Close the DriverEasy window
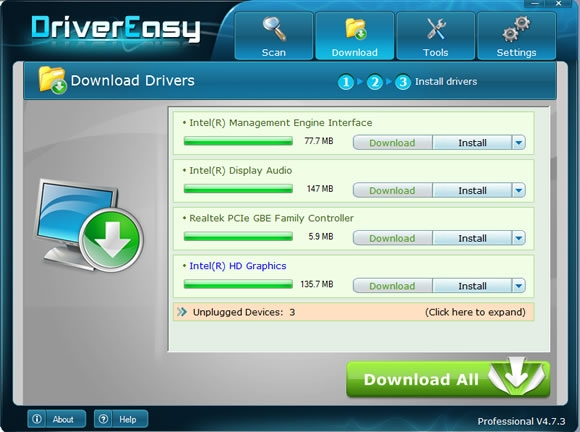The width and height of the screenshot is (580, 432). click(559, 3)
